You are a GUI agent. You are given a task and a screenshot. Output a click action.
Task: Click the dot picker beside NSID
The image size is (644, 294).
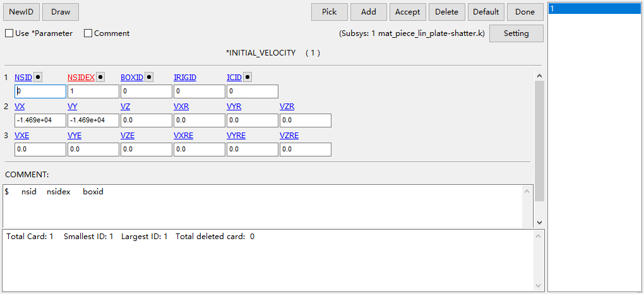[x=38, y=77]
